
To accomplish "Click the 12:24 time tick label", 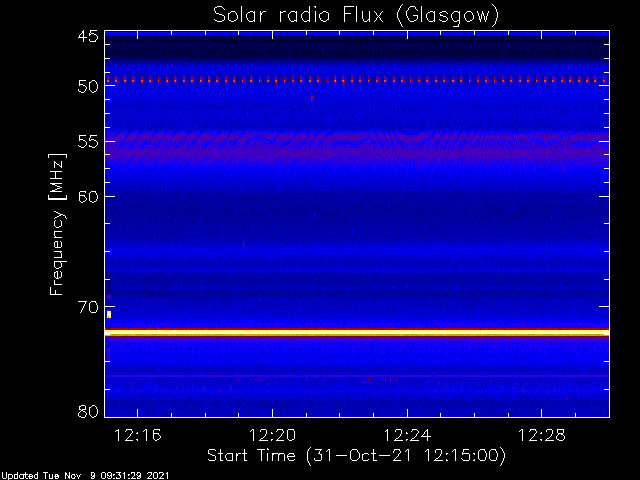I will (x=407, y=436).
